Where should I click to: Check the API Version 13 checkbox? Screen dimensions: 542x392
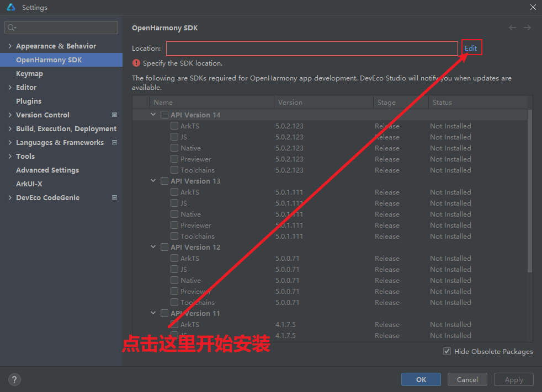164,181
